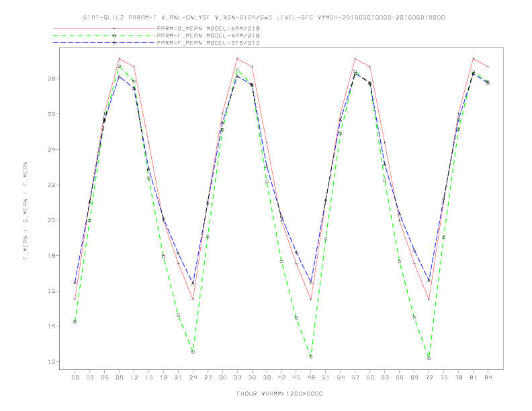This screenshot has width=532, height=411.
Task: Click x-axis tick label 09
Action: [x=119, y=377]
